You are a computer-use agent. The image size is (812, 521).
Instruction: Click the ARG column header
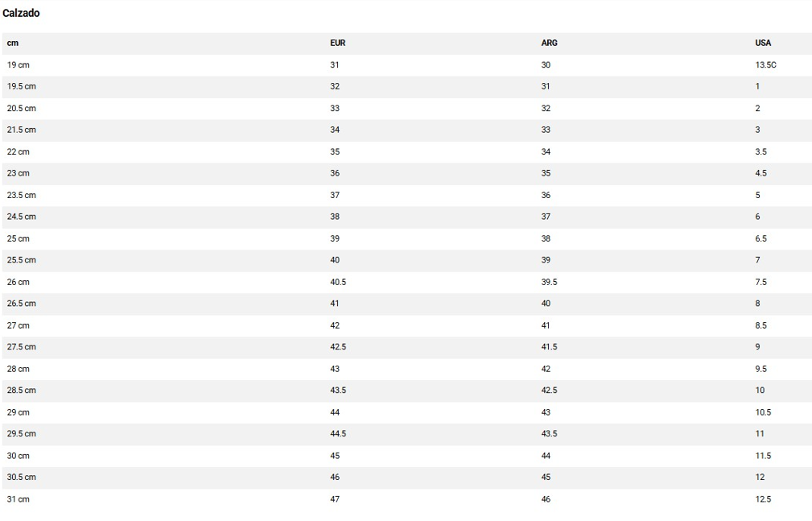[x=549, y=43]
